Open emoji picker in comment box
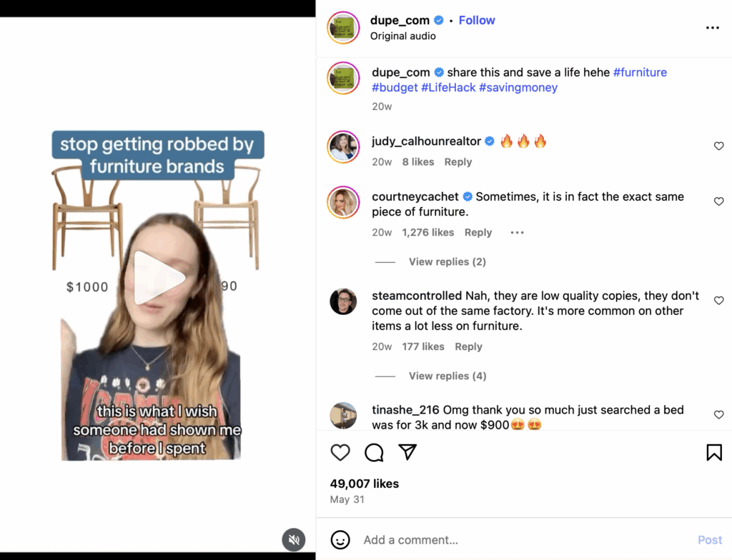Image resolution: width=732 pixels, height=560 pixels. pos(341,540)
